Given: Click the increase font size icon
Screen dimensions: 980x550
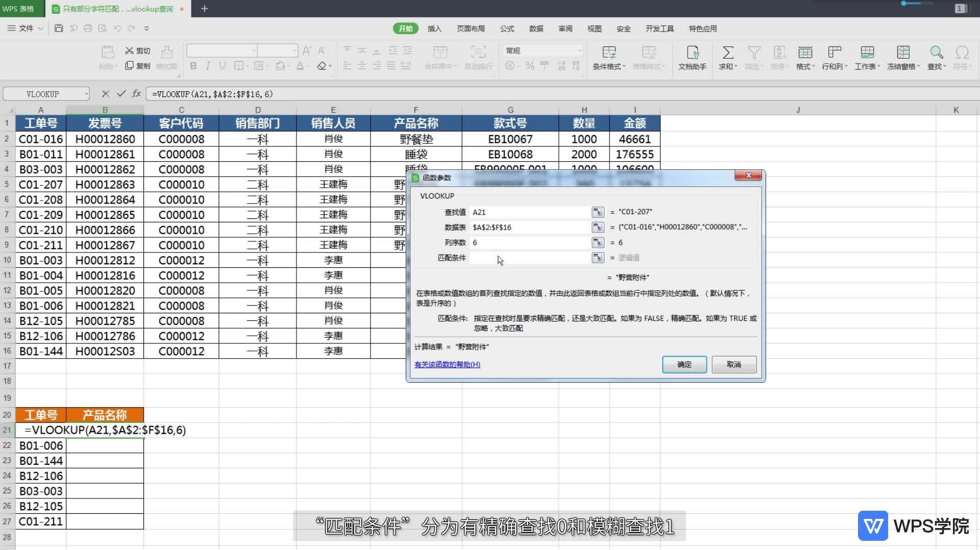Looking at the screenshot, I should tap(306, 51).
